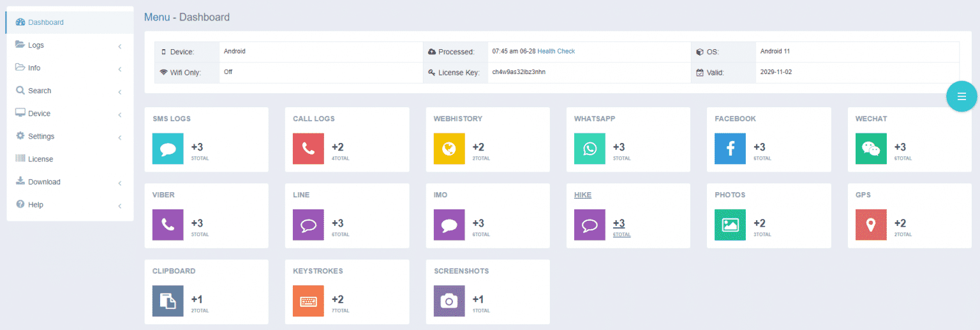Open the HIKE title link
The image size is (980, 330).
(583, 195)
